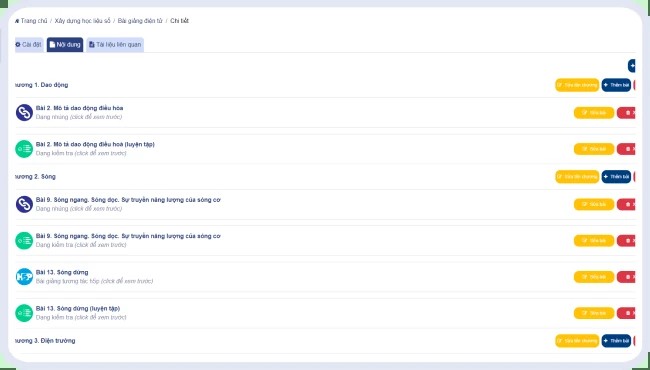Click quiz icon of Bài 2 (luyện tập) row
This screenshot has width=650, height=370.
coord(24,149)
